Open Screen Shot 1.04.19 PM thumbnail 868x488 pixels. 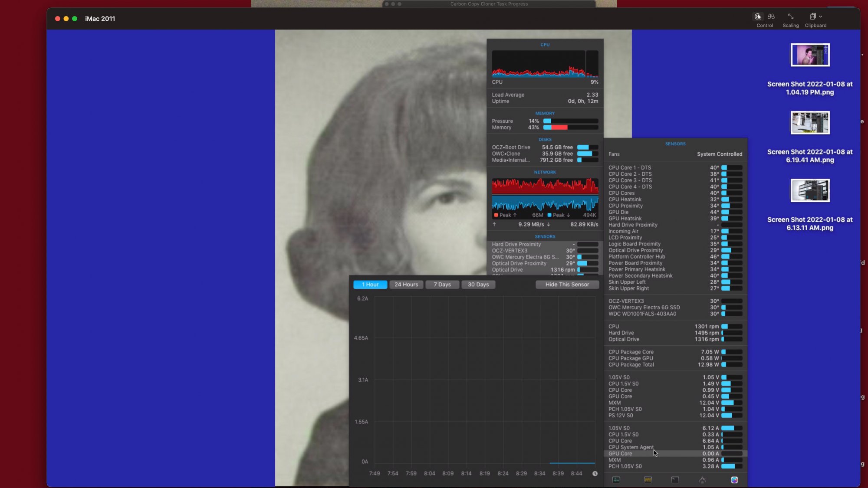[x=810, y=55]
